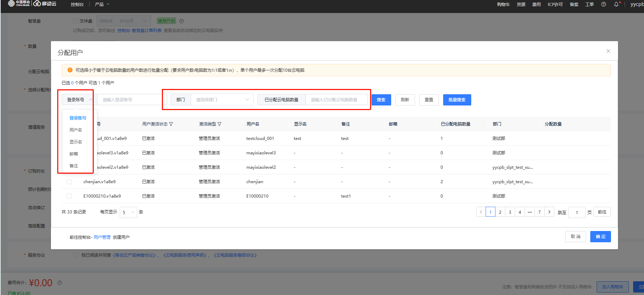Viewport: 644px width, 295px height.
Task: Open 资源 in the top navigation
Action: pyautogui.click(x=521, y=5)
